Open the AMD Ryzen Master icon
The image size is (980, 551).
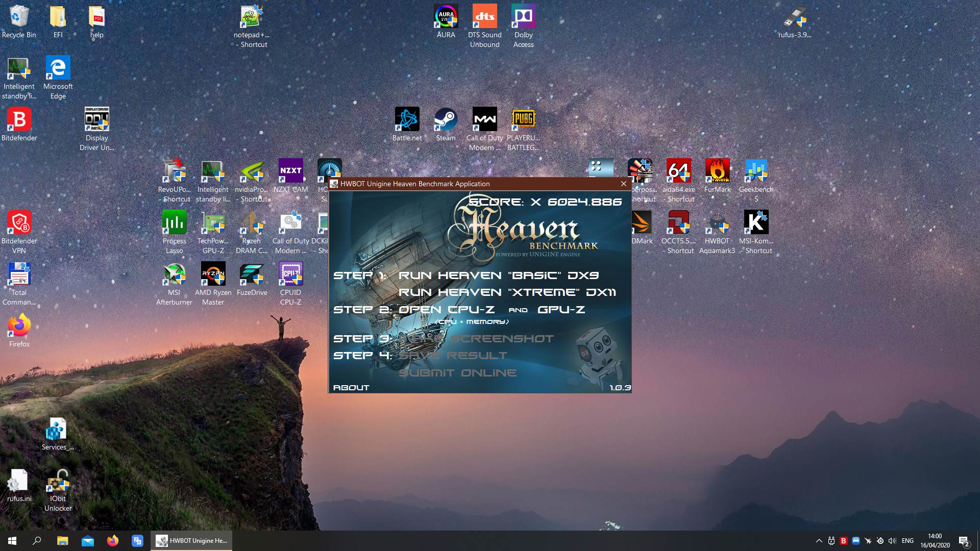pyautogui.click(x=213, y=284)
